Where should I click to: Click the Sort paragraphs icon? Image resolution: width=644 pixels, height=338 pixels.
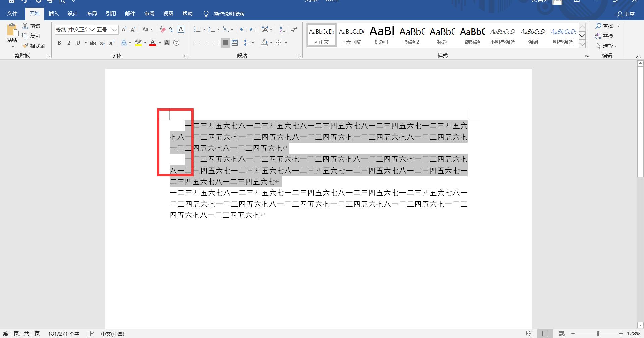(282, 29)
